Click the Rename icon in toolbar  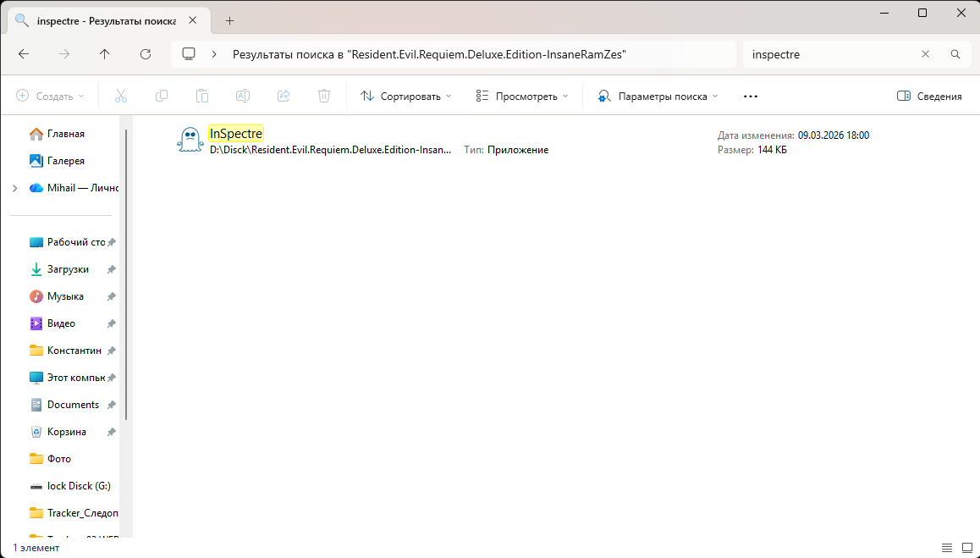[243, 97]
